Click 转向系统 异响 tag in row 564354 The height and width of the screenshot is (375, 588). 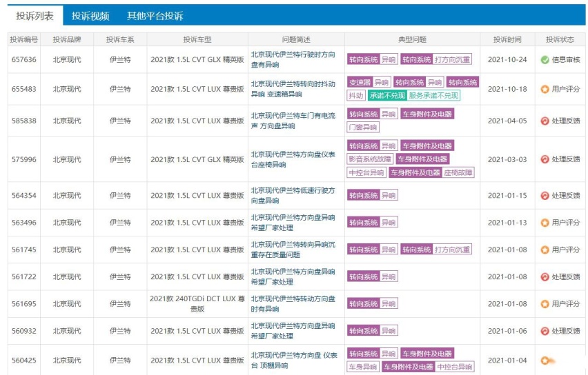(373, 196)
